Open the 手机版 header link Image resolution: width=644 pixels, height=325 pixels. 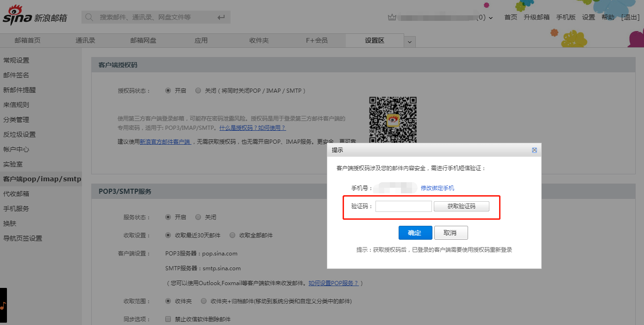pos(566,17)
